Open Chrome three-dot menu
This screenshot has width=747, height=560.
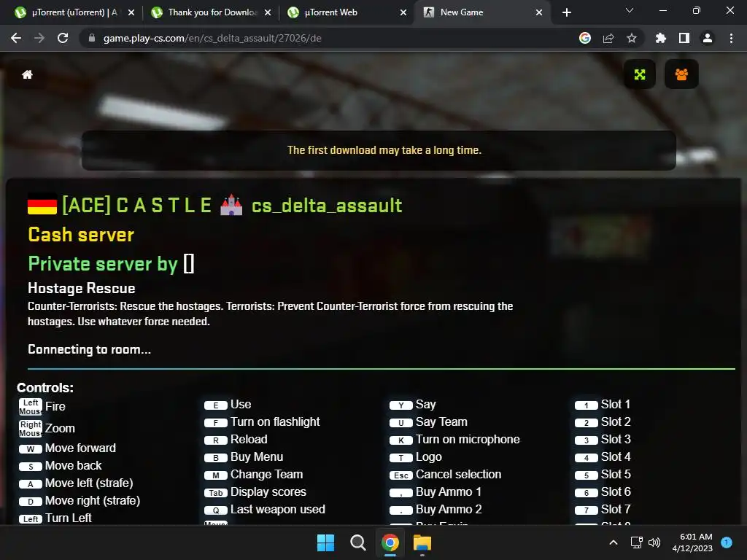click(731, 38)
